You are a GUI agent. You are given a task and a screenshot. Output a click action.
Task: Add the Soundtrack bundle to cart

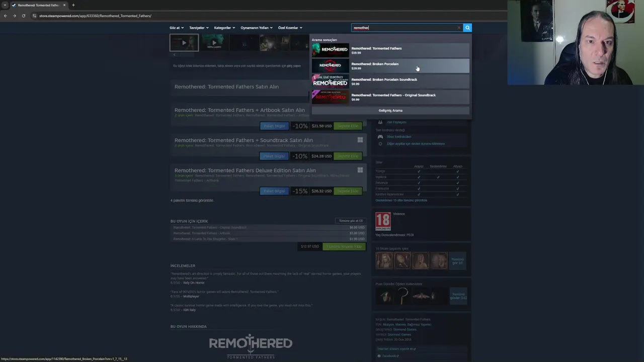[348, 156]
